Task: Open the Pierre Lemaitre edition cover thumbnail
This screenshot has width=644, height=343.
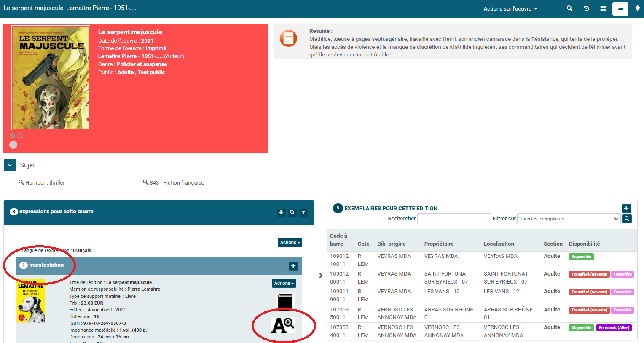Action: click(x=30, y=302)
